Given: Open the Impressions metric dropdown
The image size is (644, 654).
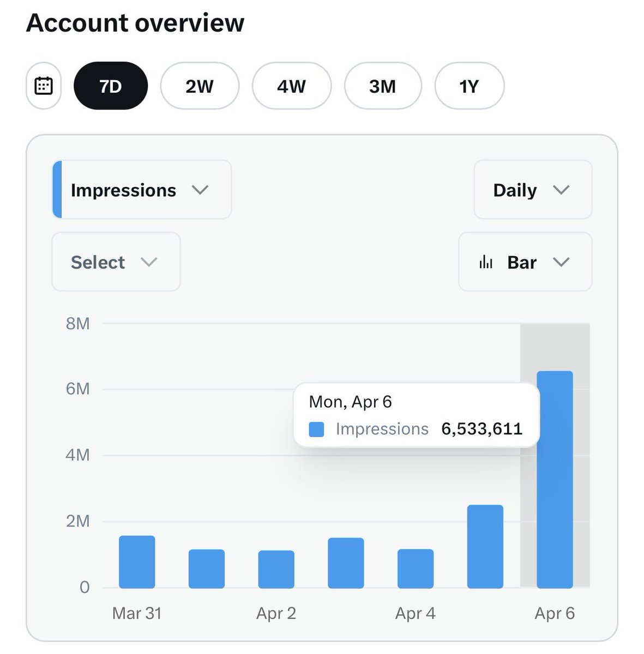Looking at the screenshot, I should (142, 190).
